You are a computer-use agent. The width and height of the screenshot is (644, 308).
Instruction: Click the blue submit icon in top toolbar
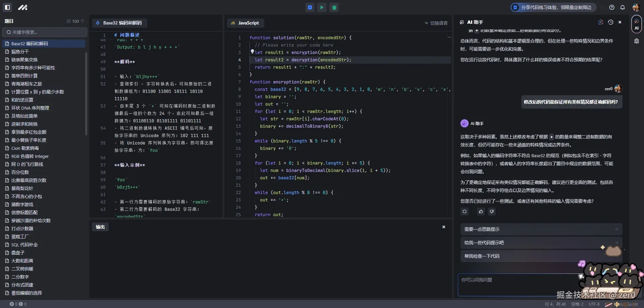point(310,7)
